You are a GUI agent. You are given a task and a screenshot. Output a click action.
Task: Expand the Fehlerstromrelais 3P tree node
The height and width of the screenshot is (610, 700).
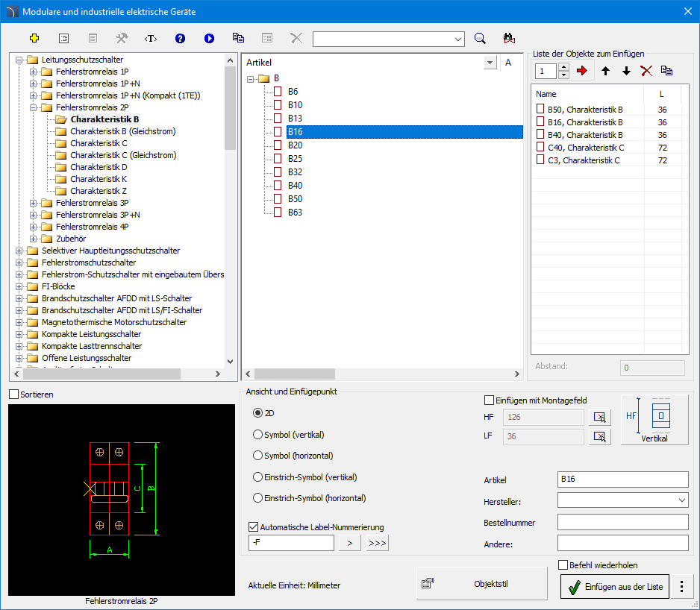point(33,203)
